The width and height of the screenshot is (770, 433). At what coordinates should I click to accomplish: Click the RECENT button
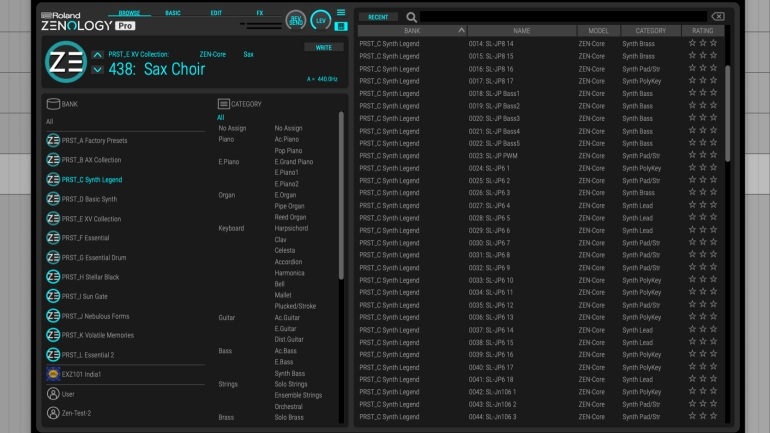[x=378, y=17]
